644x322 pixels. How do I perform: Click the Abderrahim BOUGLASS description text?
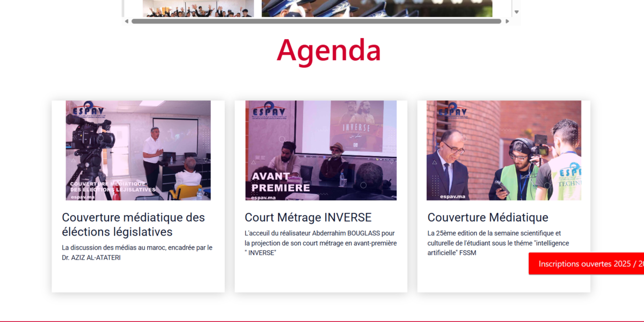[x=320, y=243]
